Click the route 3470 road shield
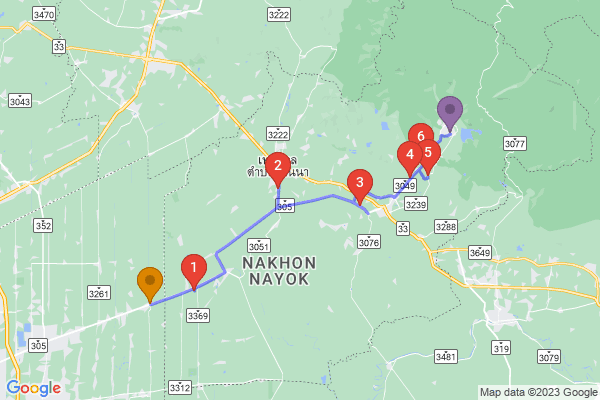This screenshot has width=600, height=400. [x=44, y=14]
